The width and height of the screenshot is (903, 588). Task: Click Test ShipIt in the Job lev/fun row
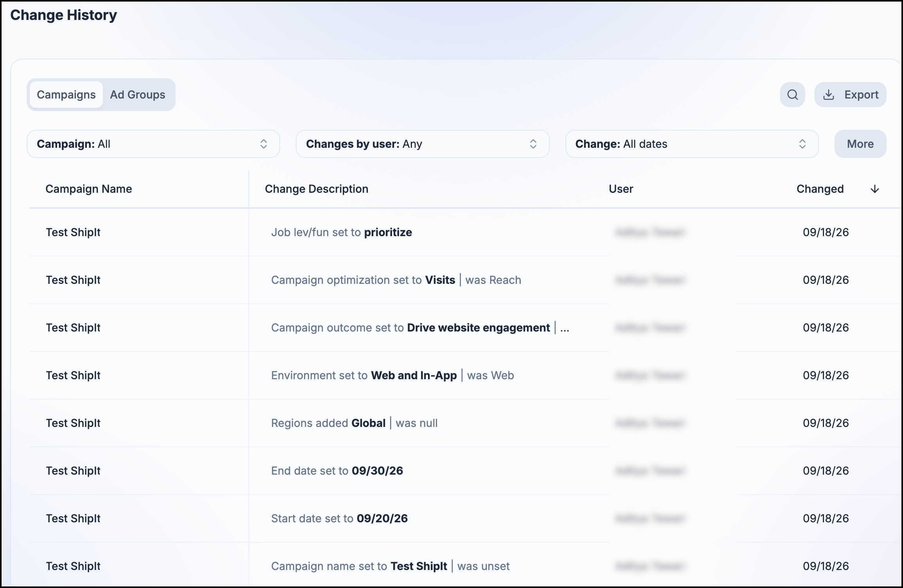(73, 232)
